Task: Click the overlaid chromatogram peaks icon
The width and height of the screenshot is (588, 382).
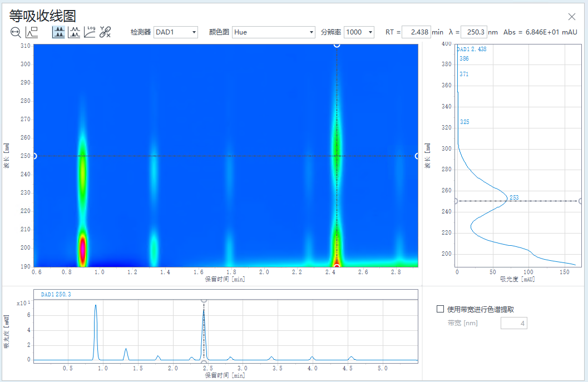Action: 74,32
